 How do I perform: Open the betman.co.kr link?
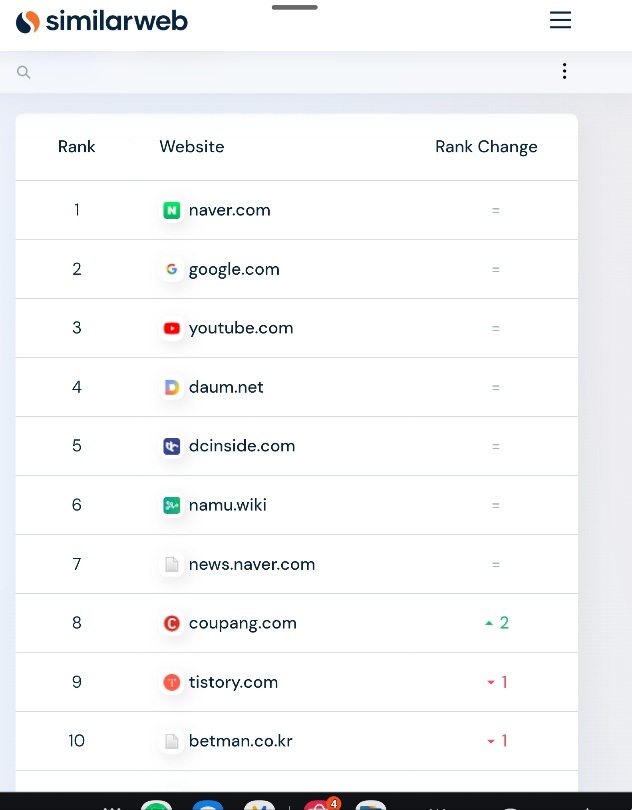(x=241, y=741)
